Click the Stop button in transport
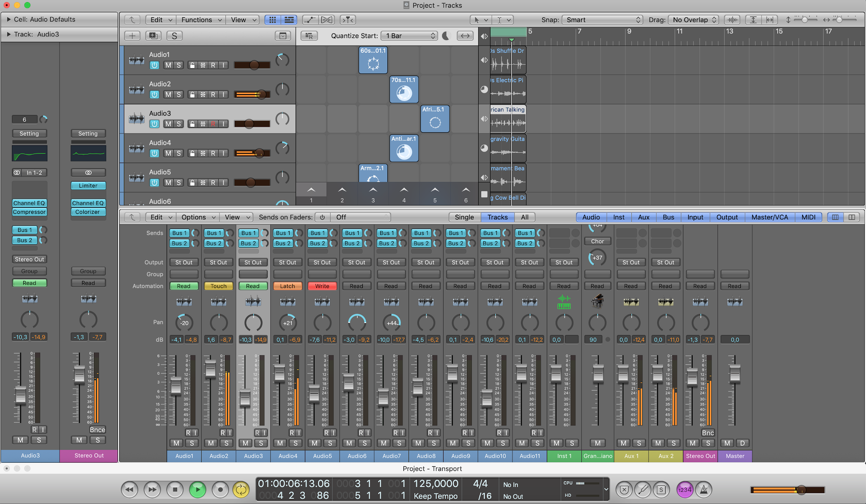Viewport: 866px width, 504px height. pos(175,490)
